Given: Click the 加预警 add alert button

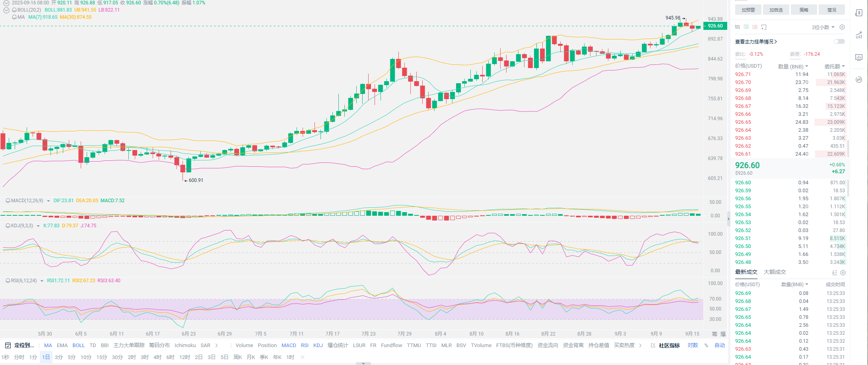Looking at the screenshot, I should [x=748, y=10].
